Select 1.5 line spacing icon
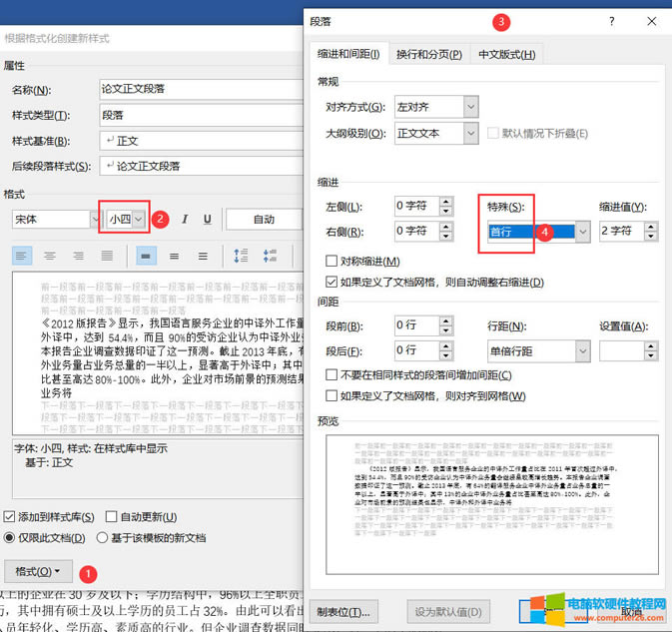 pos(174,257)
